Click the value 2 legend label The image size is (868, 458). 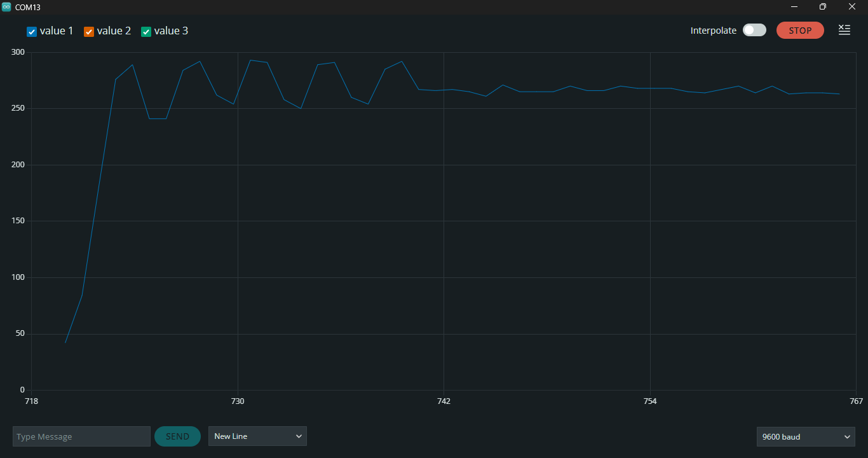pos(114,31)
